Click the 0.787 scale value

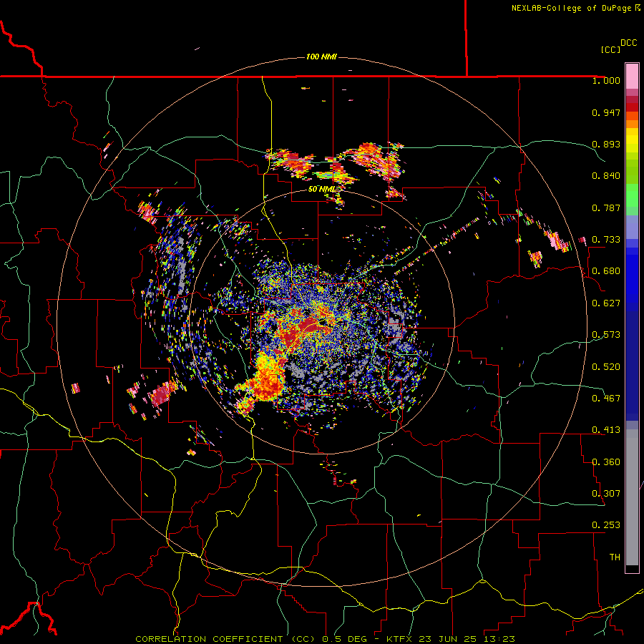[x=606, y=208]
